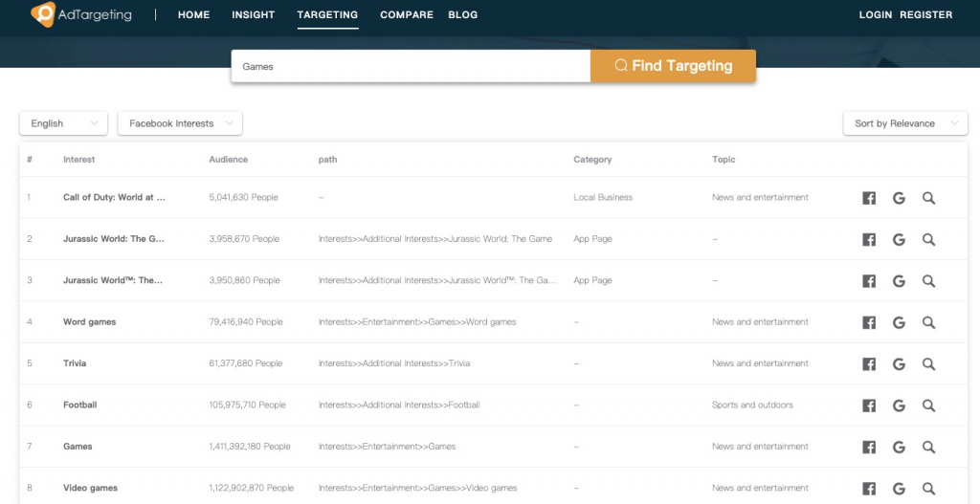Select path Interests>>Additional Interests>>Trivia
Viewport: 980px width, 504px height.
tap(394, 363)
